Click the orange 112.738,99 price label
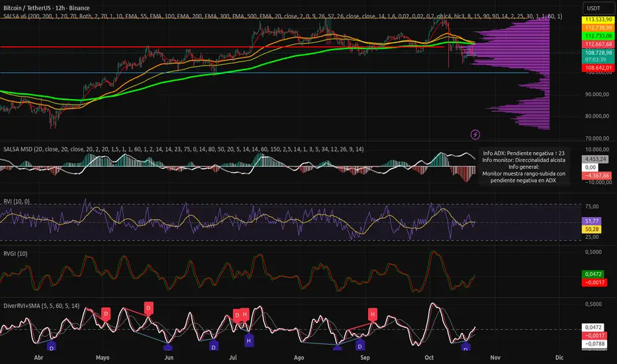 (598, 28)
